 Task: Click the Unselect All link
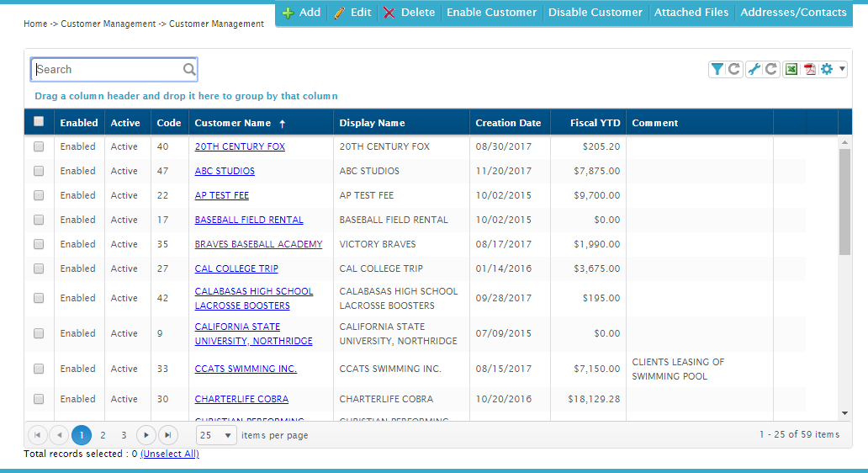[x=169, y=454]
